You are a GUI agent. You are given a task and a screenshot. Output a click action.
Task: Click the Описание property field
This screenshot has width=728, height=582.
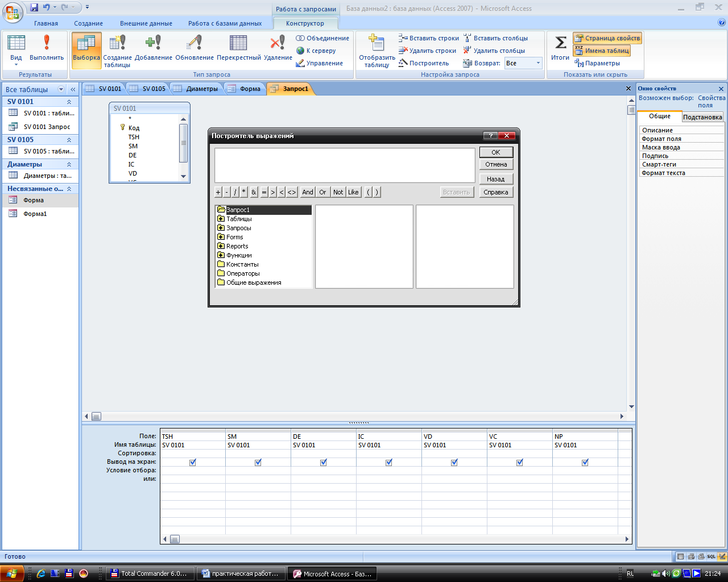pos(682,130)
